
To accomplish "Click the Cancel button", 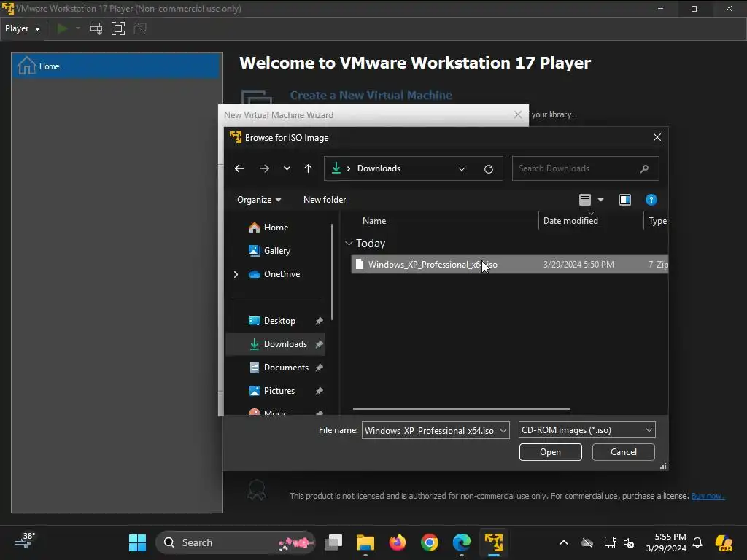I will click(x=623, y=452).
